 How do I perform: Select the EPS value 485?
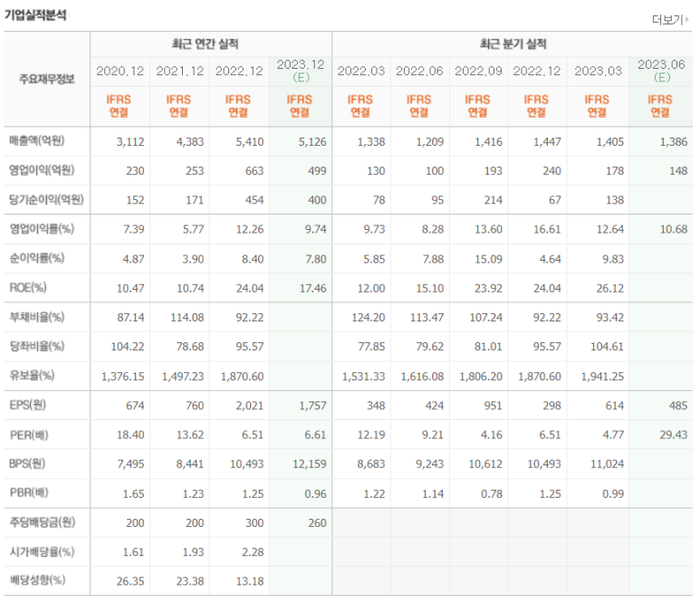678,406
